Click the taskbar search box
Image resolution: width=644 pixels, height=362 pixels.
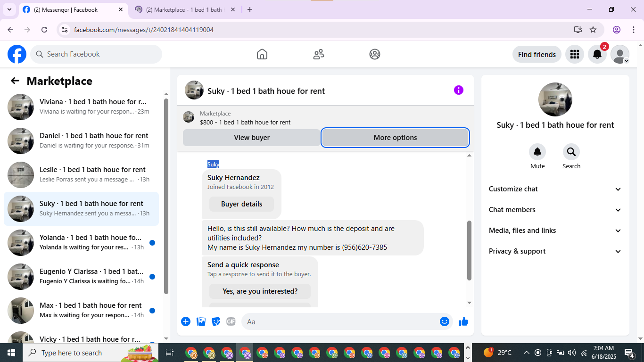[91, 353]
